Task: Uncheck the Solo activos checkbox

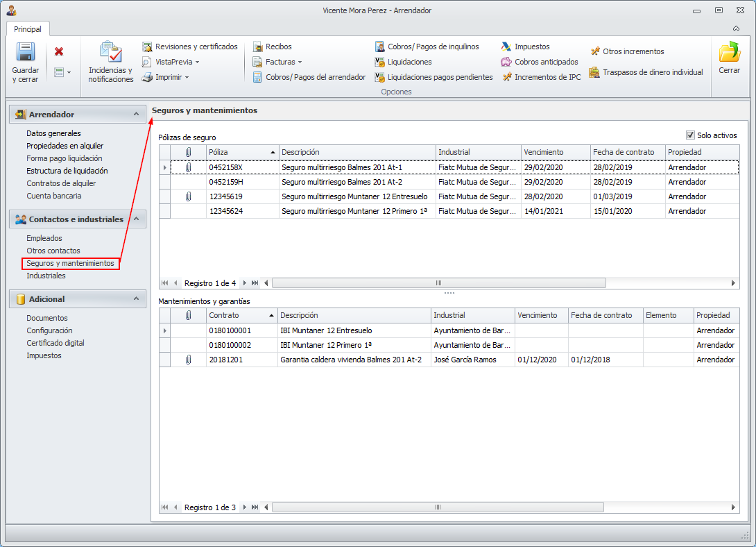Action: tap(690, 135)
